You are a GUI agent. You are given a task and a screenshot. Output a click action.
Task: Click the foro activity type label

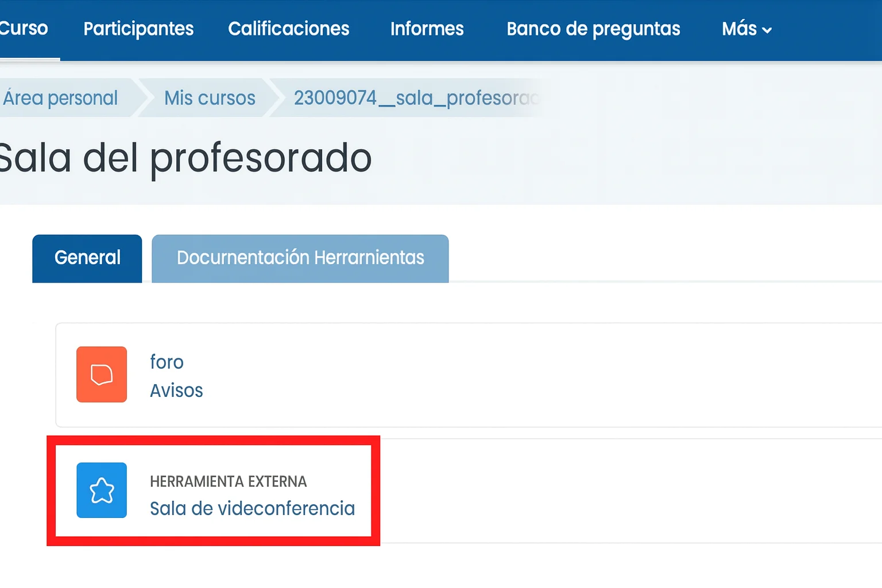(x=167, y=362)
